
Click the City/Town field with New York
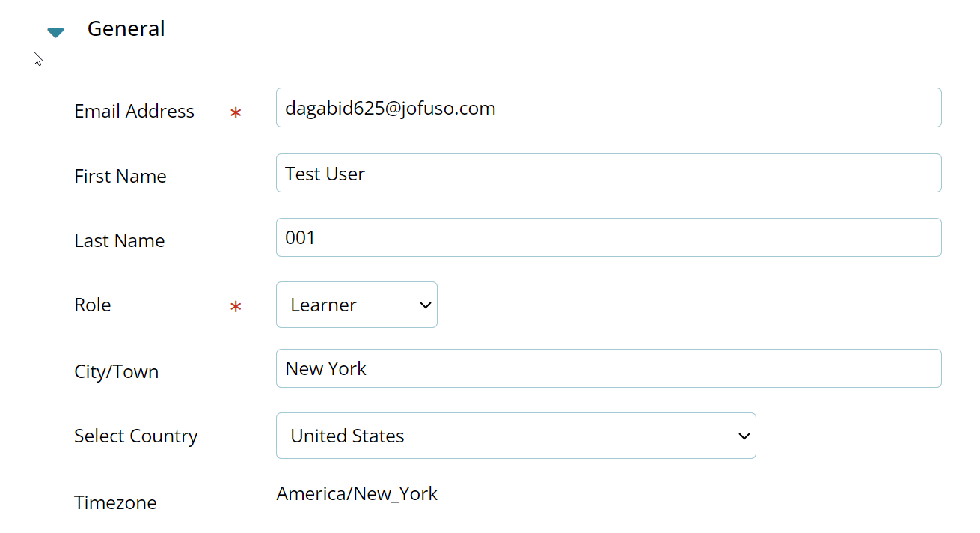608,368
